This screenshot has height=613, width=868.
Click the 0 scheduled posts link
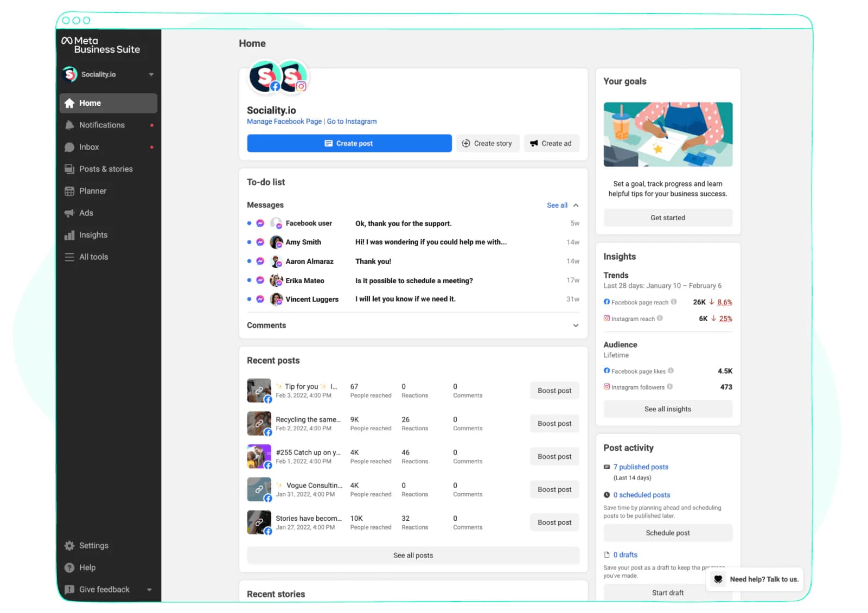point(642,495)
